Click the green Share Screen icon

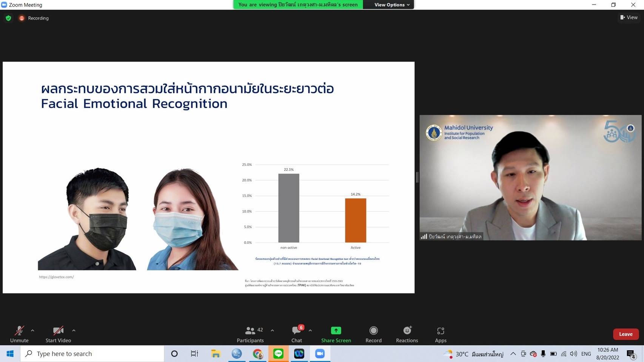(x=336, y=331)
